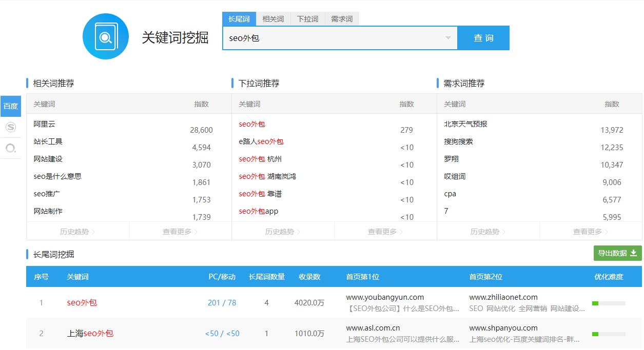Switch to the 需求词 tab
This screenshot has width=644, height=350.
(x=342, y=18)
